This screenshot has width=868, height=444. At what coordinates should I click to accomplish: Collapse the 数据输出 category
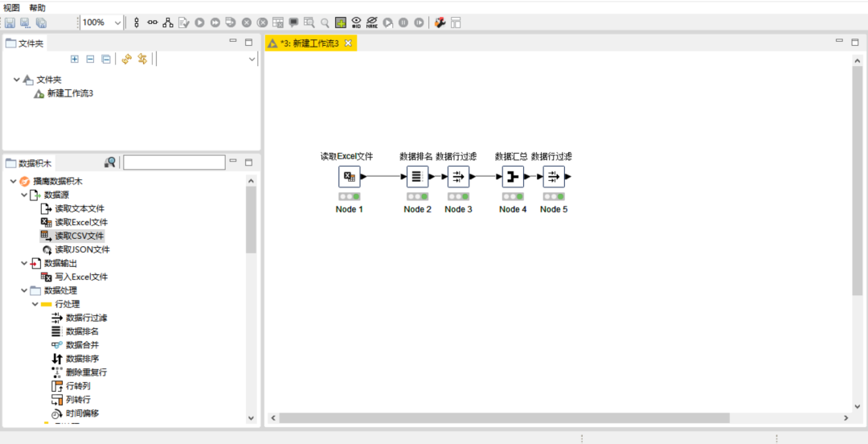24,263
